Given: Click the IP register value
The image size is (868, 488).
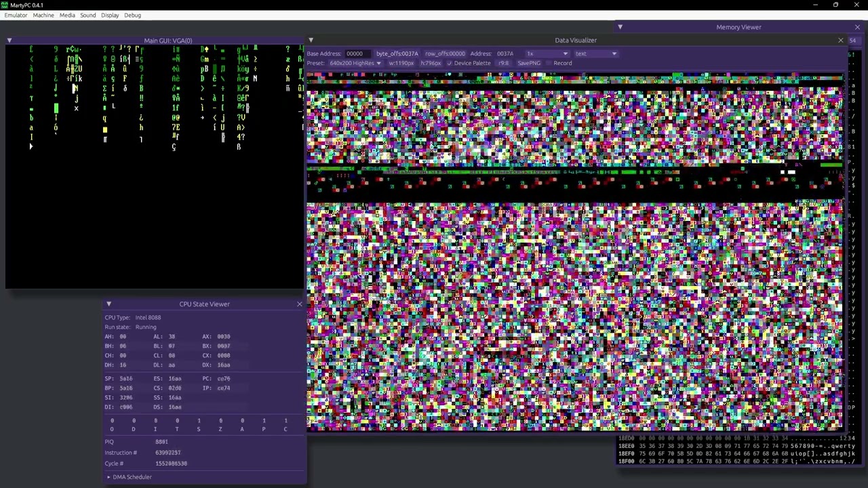Looking at the screenshot, I should click(x=223, y=388).
